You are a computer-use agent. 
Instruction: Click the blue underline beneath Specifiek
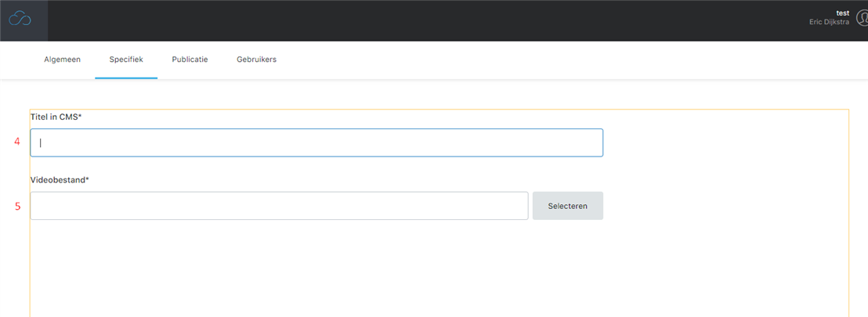[x=126, y=78]
